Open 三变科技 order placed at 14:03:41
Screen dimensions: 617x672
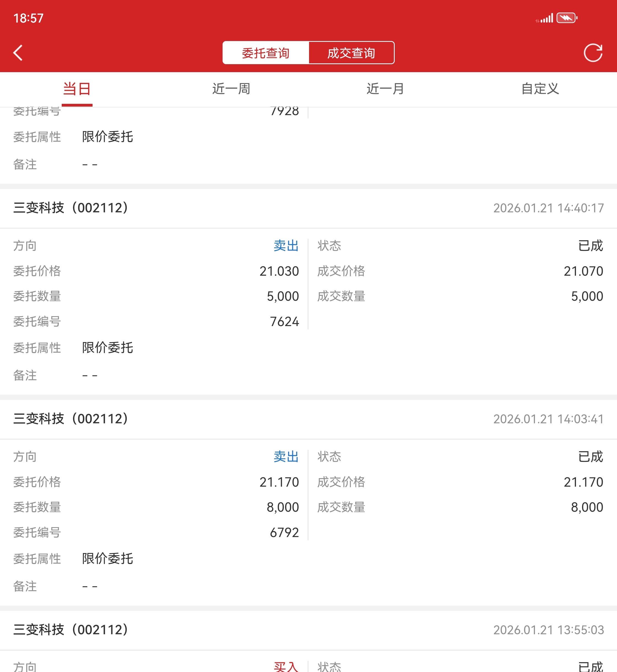71,419
